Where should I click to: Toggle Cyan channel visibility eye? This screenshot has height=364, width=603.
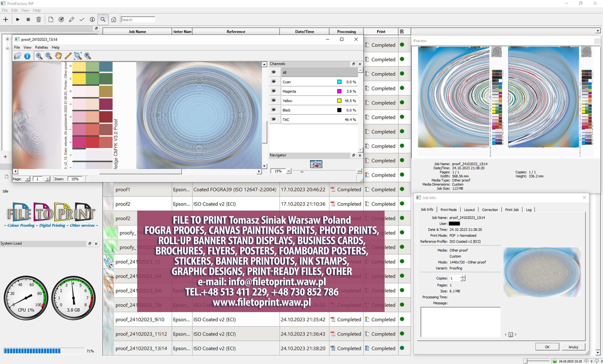[274, 82]
